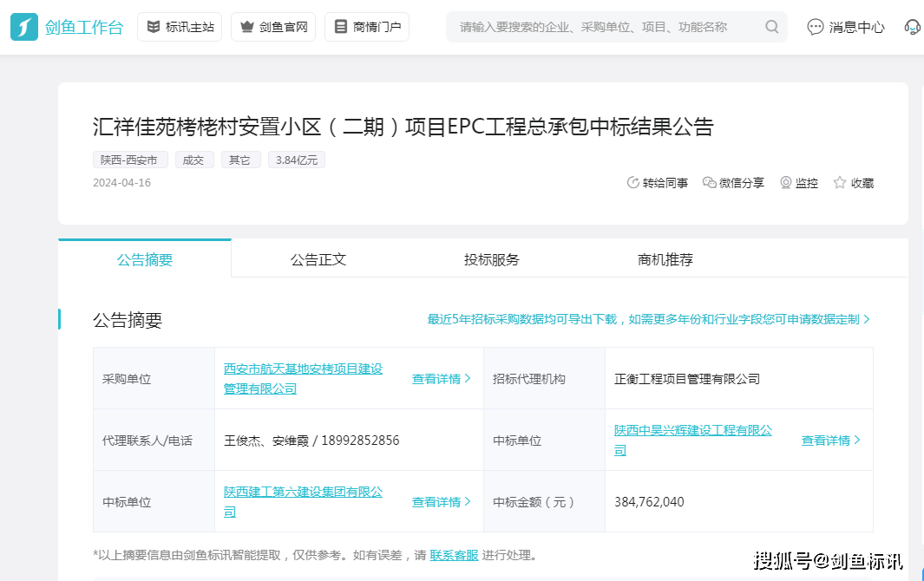View details for 陕西建工第六建设集团
The image size is (924, 581).
coord(442,502)
